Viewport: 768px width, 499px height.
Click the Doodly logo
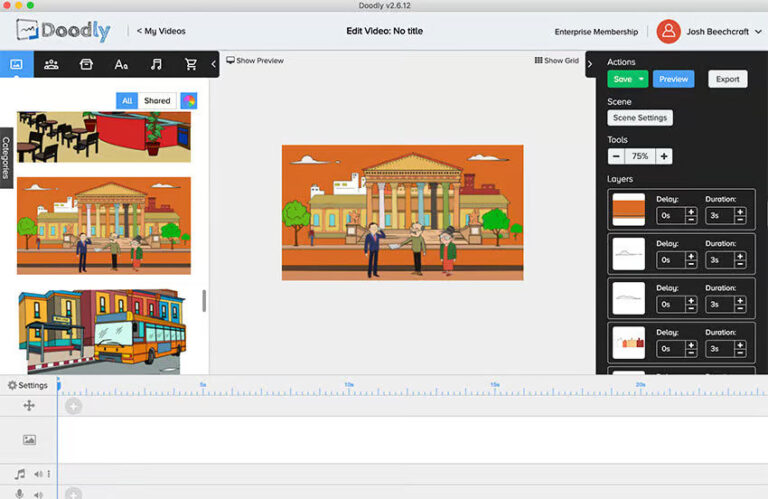(x=63, y=30)
